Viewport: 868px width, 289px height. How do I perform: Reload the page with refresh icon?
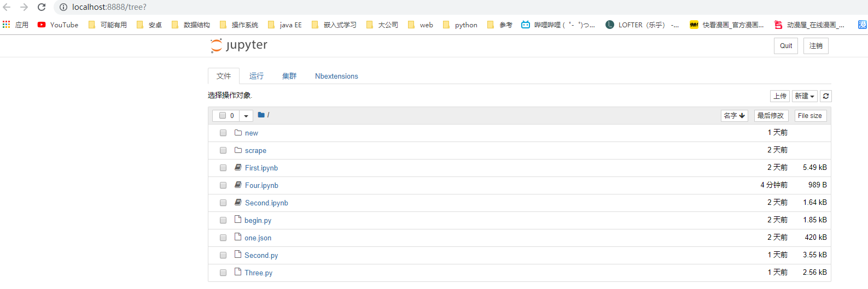[x=42, y=7]
